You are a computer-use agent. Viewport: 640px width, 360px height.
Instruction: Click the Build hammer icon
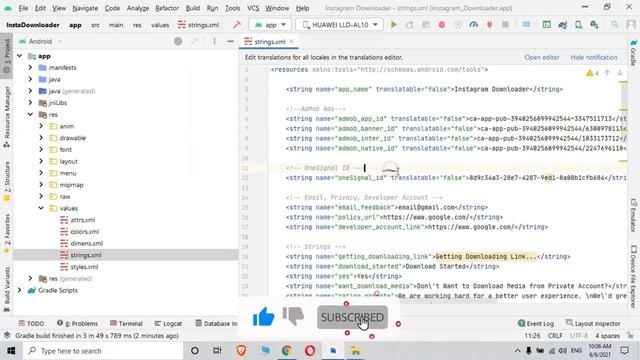coord(237,25)
